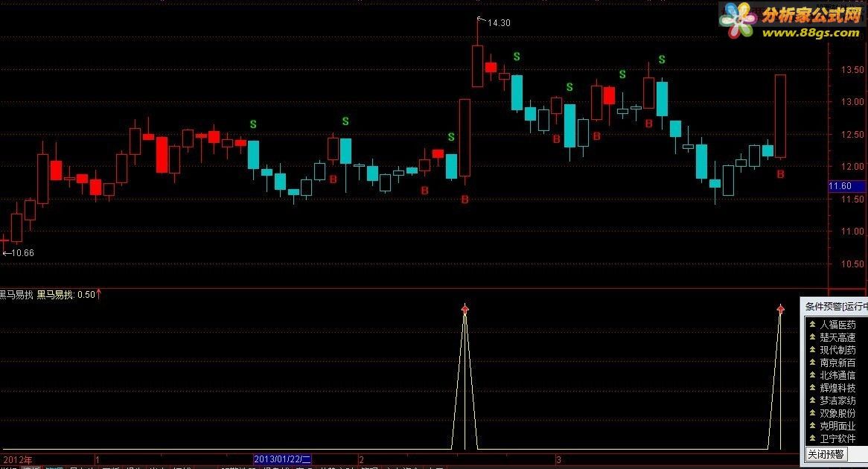Click the 11.00 price axis label
The image size is (868, 469).
pyautogui.click(x=852, y=232)
